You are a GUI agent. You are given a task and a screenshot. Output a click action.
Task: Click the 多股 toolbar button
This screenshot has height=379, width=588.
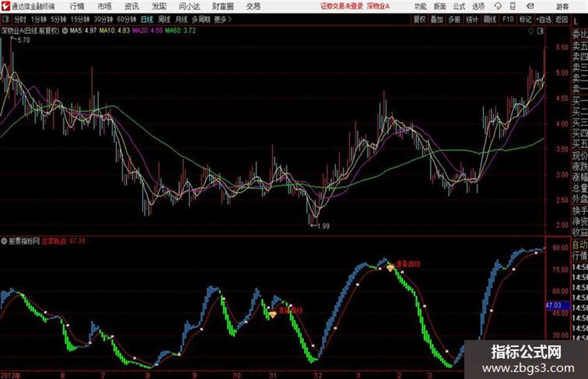454,19
